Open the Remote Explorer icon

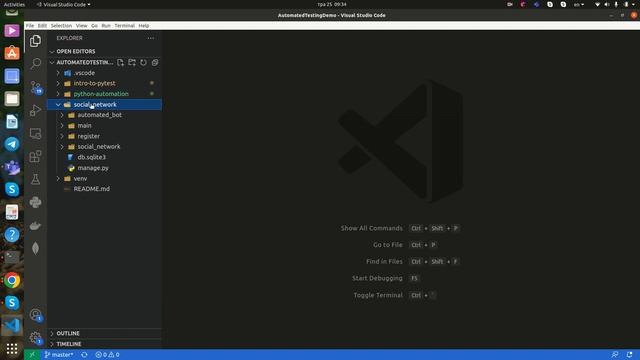36,133
